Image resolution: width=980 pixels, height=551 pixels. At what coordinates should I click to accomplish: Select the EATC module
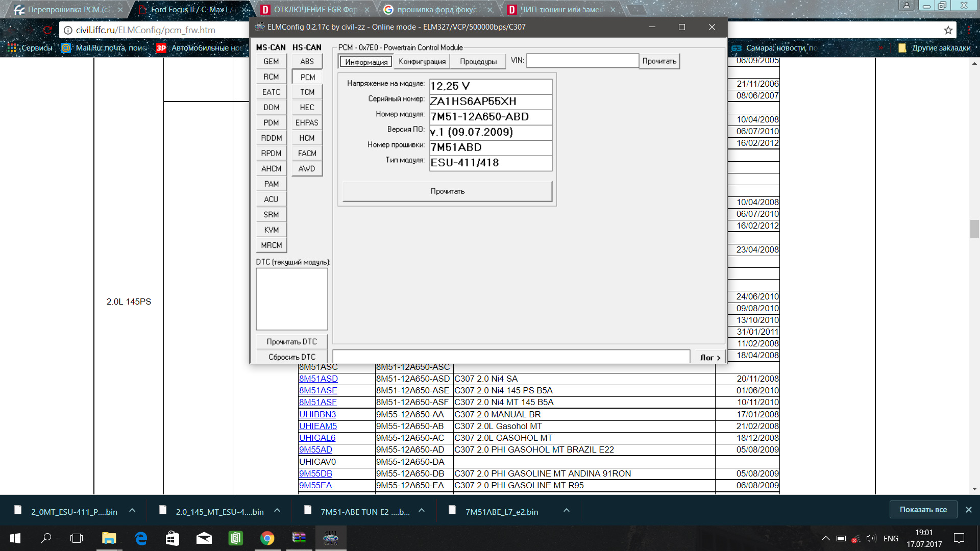[x=271, y=92]
